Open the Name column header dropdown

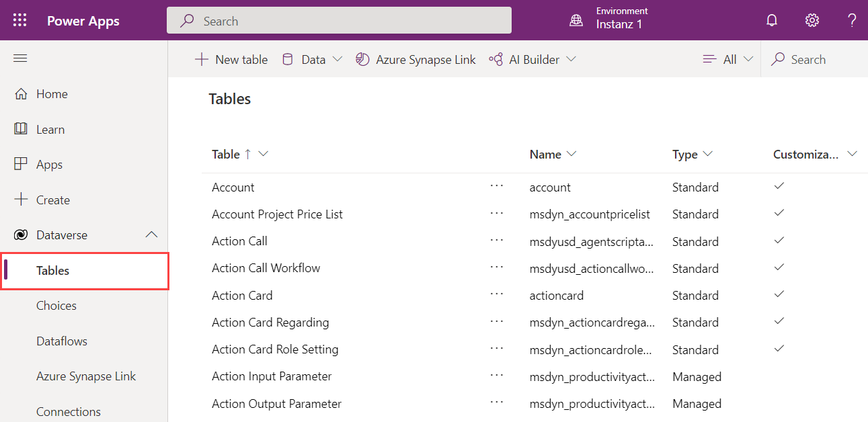(571, 154)
